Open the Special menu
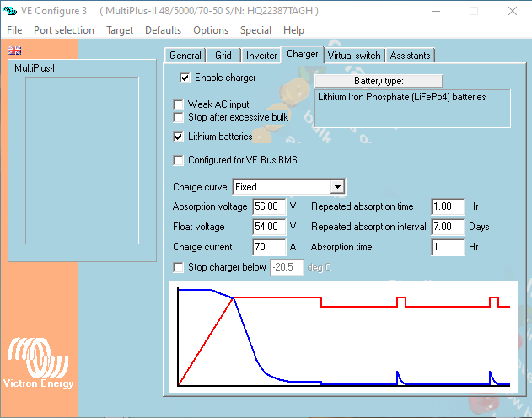 (x=255, y=30)
